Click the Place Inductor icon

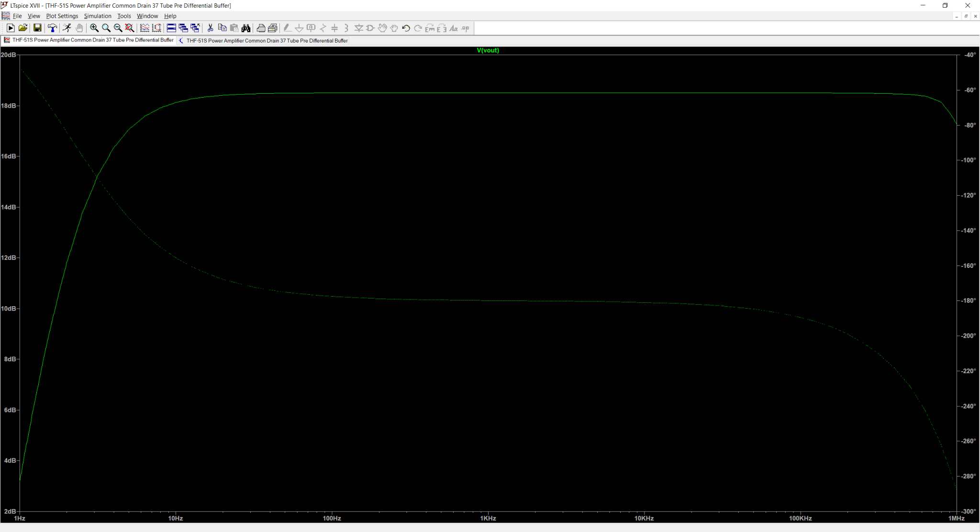(x=346, y=28)
